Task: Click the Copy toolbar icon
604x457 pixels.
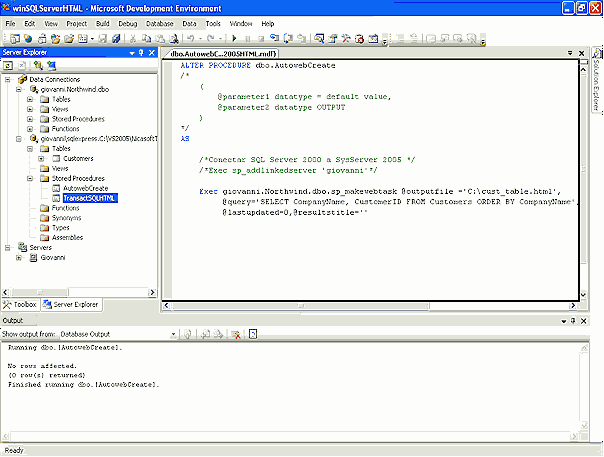Action: click(x=146, y=38)
